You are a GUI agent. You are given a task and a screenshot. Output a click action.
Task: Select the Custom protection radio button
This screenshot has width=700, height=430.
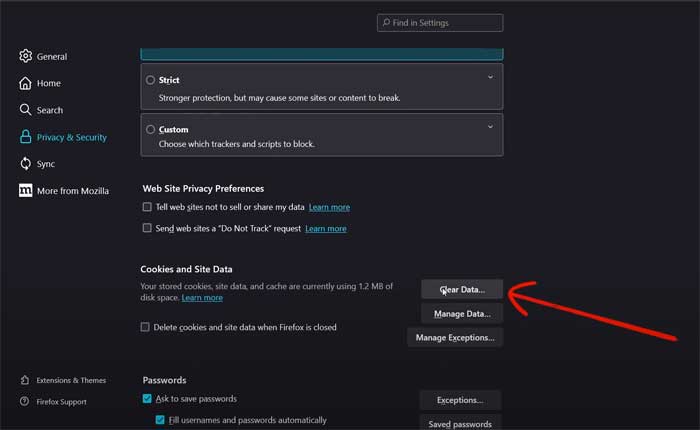point(150,129)
